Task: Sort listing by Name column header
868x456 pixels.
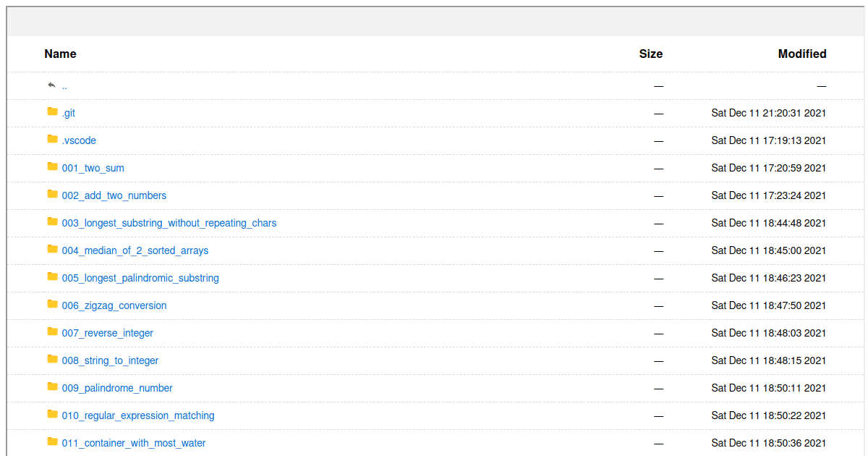Action: pyautogui.click(x=60, y=54)
